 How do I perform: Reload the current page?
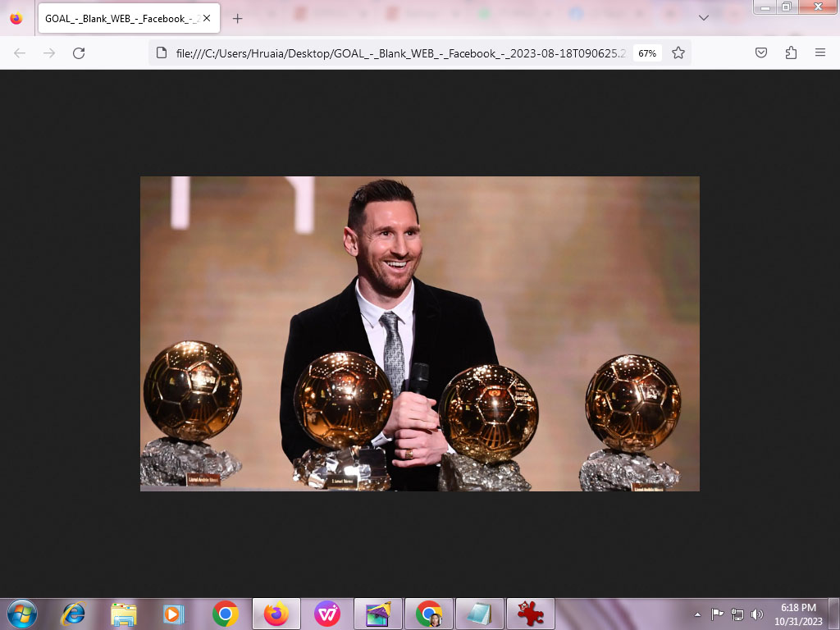(79, 52)
